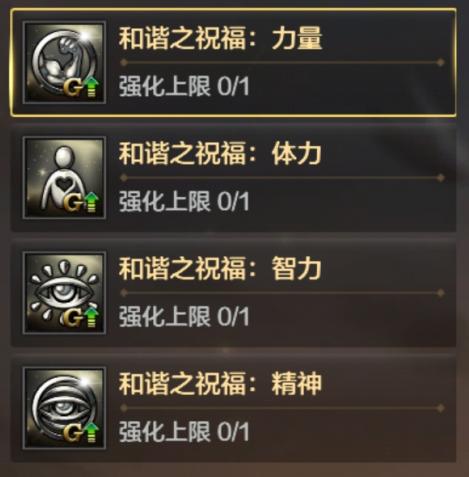Click the radiant eye 智力 blessing icon
This screenshot has height=477, width=469.
(64, 293)
